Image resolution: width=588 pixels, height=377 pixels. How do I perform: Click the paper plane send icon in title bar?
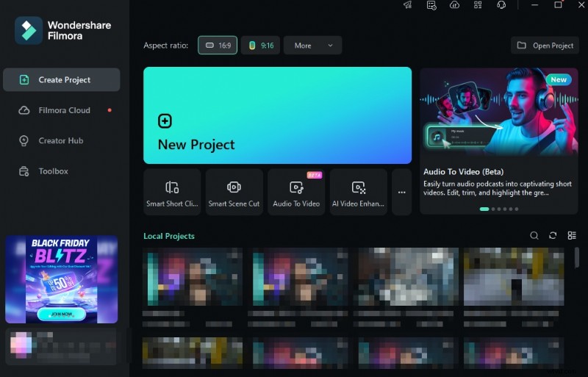407,5
